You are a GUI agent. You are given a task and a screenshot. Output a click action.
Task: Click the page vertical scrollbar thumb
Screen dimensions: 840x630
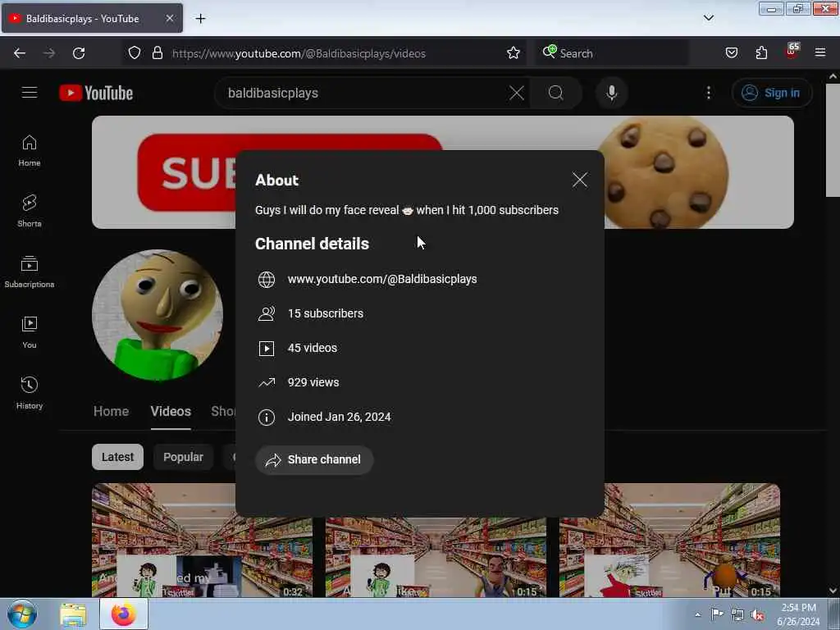[x=833, y=140]
